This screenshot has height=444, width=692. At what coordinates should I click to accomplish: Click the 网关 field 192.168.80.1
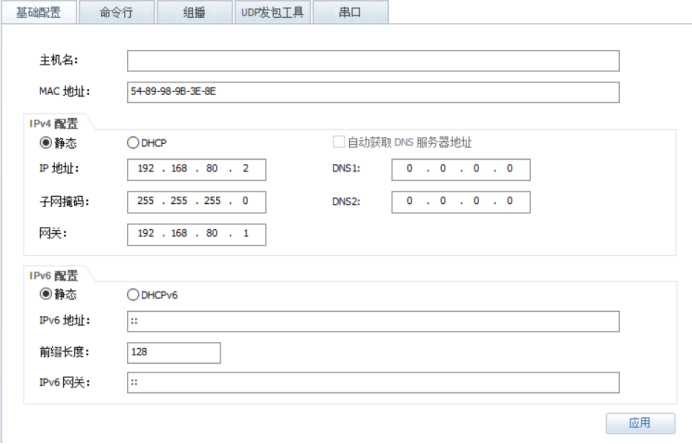click(x=196, y=234)
